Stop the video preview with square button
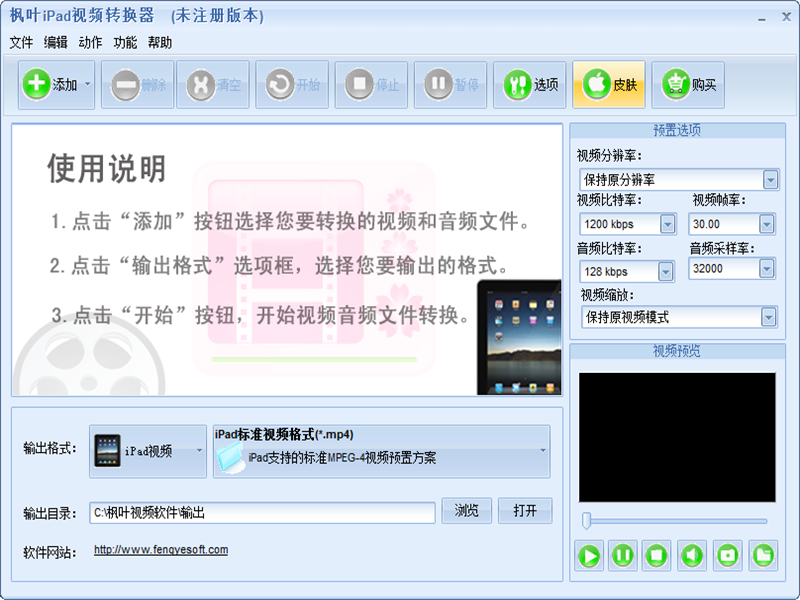 tap(656, 554)
